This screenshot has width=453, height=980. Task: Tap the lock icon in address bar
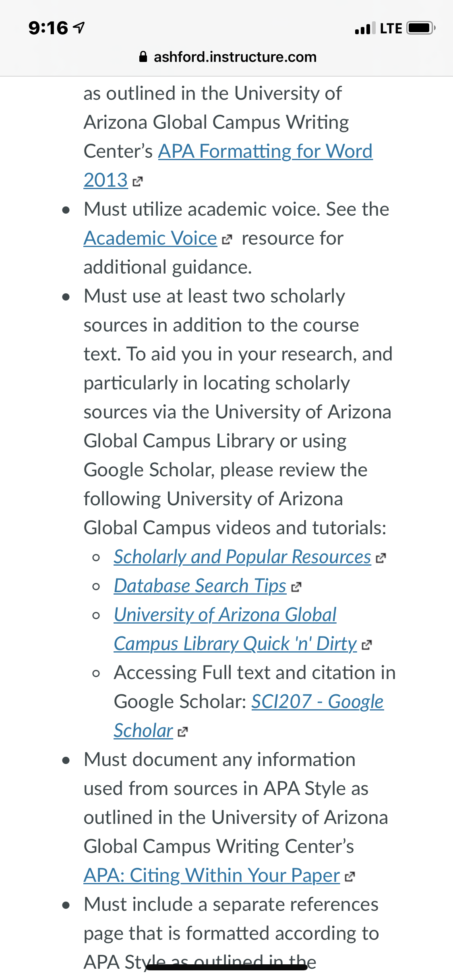coord(143,57)
